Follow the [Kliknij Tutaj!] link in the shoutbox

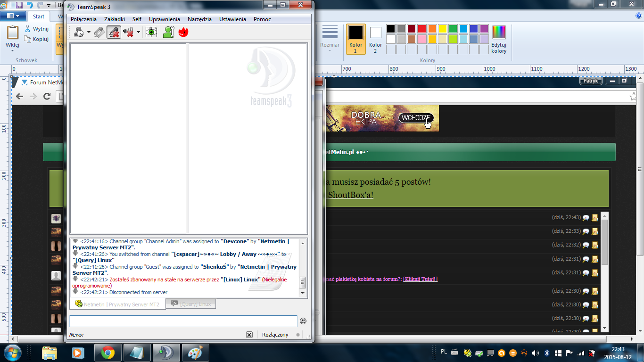pos(420,279)
